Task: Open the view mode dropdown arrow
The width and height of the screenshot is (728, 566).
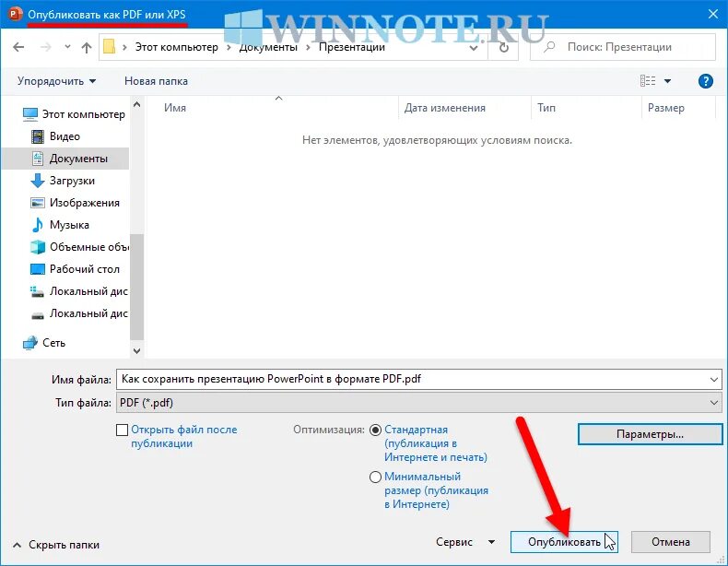Action: pos(668,81)
